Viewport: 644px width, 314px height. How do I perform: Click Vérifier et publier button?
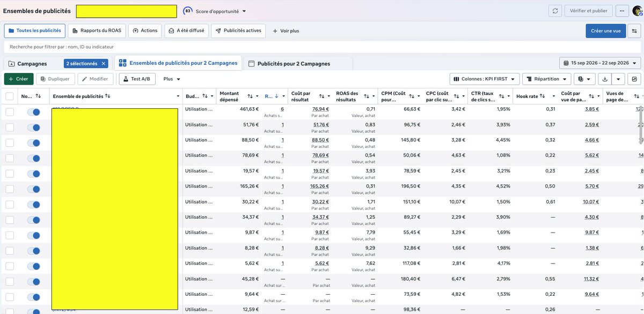589,11
